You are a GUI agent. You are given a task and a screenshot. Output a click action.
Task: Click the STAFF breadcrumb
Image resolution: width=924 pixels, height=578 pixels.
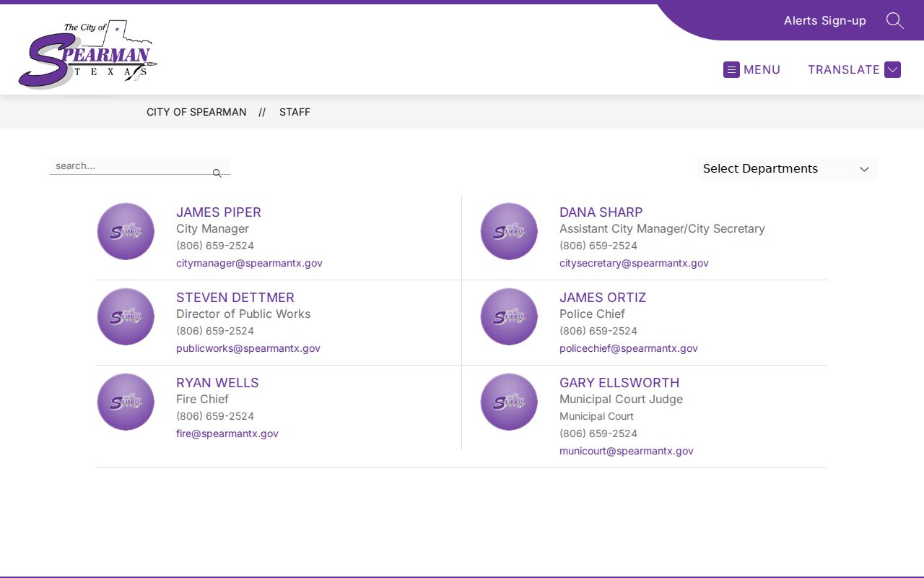coord(295,112)
